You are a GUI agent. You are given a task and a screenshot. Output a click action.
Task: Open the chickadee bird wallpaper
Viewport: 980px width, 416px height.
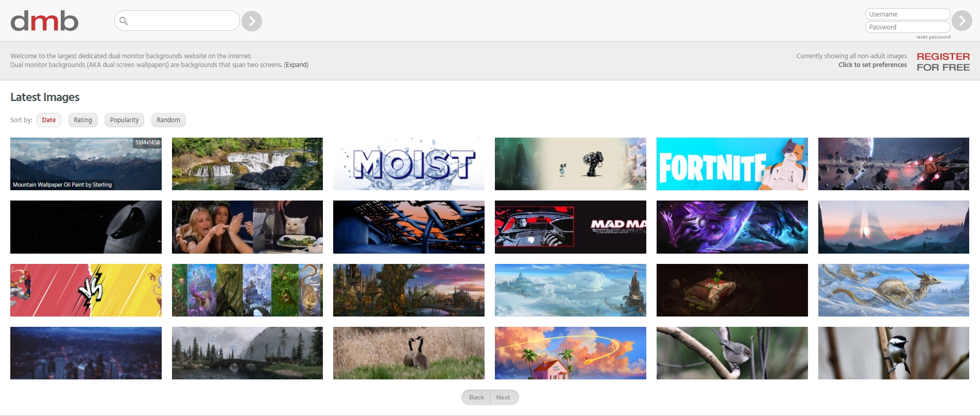point(893,353)
